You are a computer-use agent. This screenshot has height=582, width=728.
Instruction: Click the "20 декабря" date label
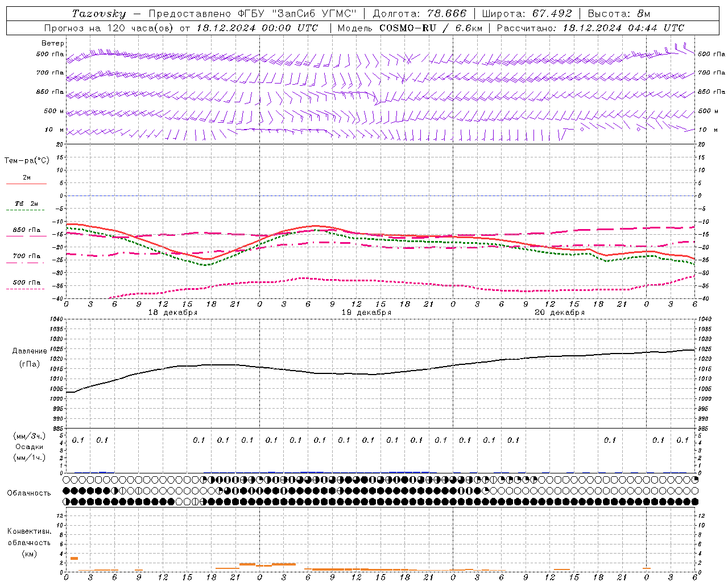pyautogui.click(x=560, y=313)
